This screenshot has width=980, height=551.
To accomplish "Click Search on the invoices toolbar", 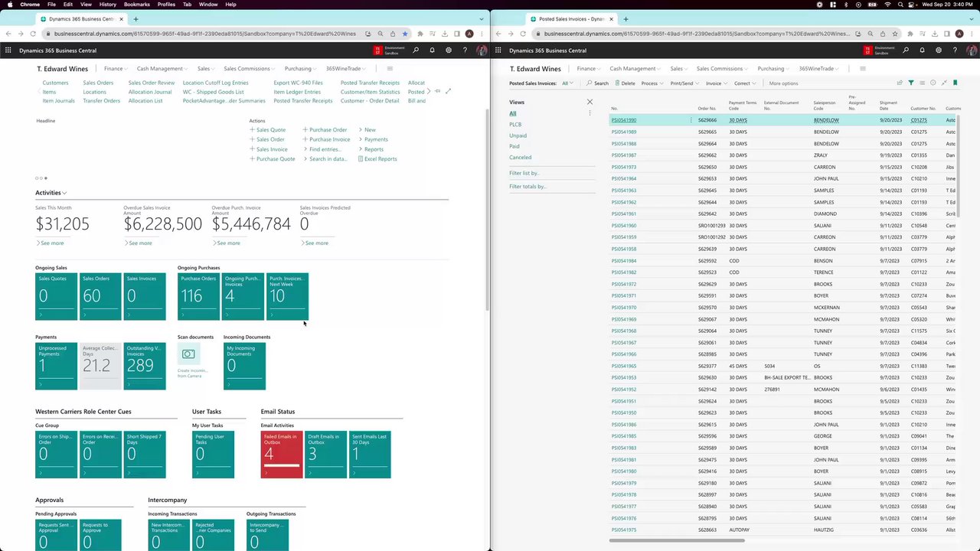I will tap(597, 83).
